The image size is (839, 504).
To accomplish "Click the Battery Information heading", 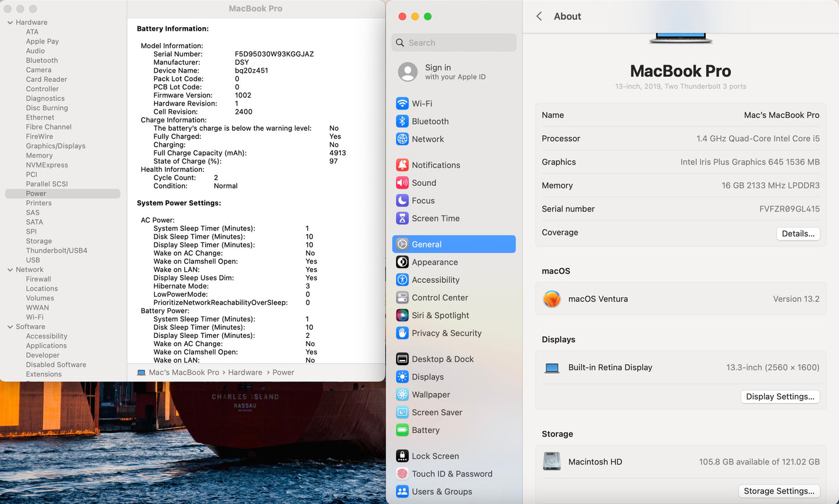I will click(172, 28).
